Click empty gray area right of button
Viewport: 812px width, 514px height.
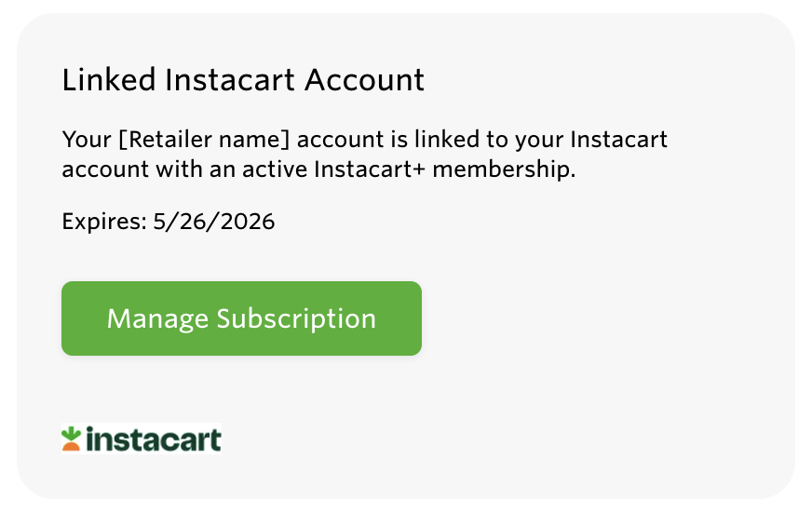coord(605,318)
